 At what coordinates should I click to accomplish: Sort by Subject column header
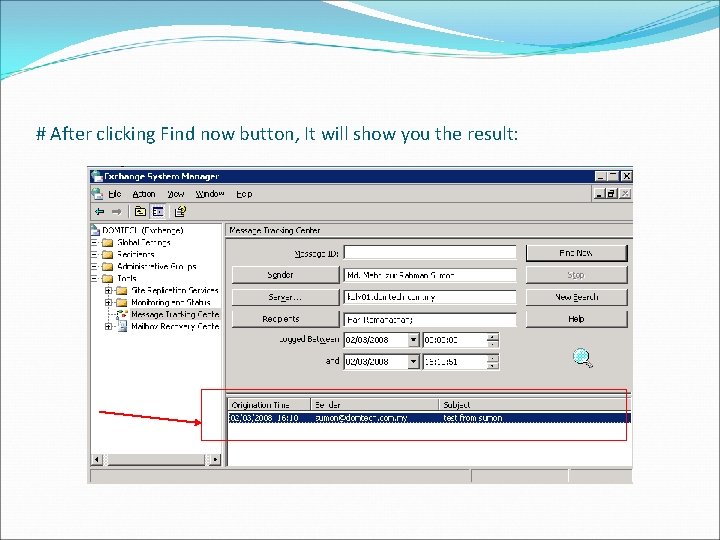coord(534,405)
